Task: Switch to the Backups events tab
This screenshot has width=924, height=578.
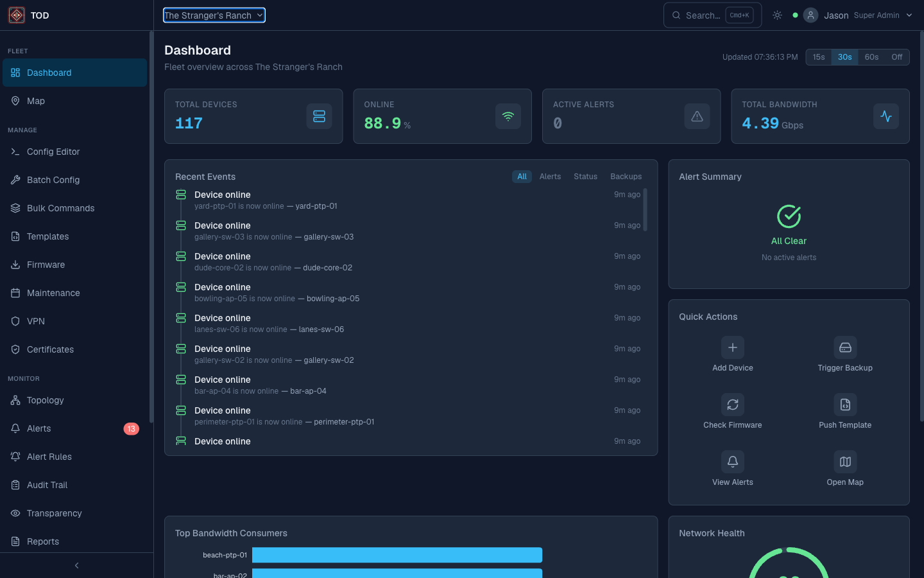Action: [x=626, y=176]
